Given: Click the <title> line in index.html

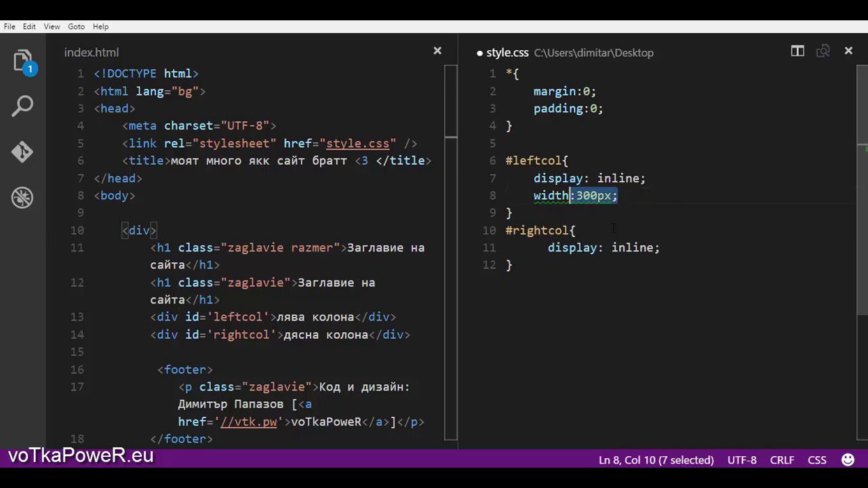Looking at the screenshot, I should [x=277, y=161].
